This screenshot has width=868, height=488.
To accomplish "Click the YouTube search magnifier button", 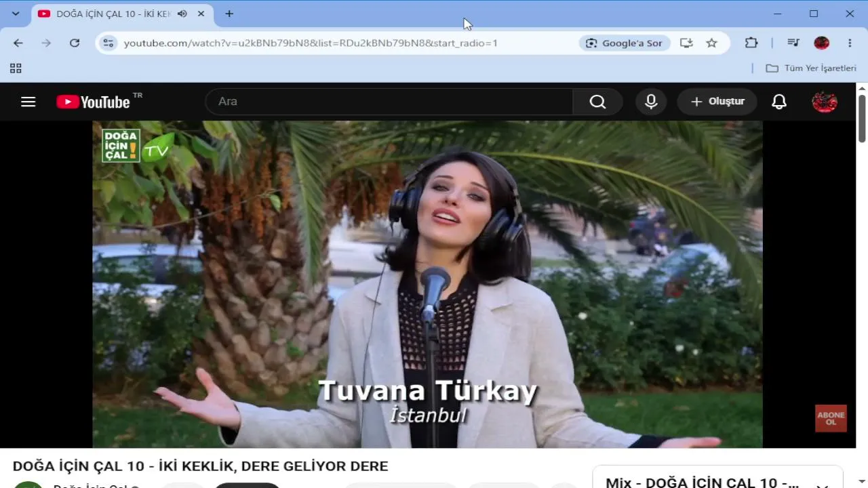I will point(597,102).
